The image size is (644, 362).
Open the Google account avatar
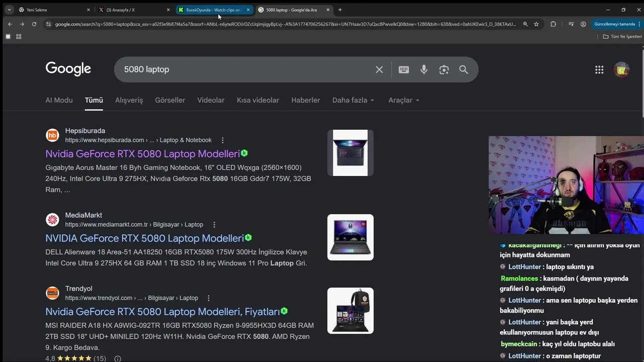[x=622, y=70]
